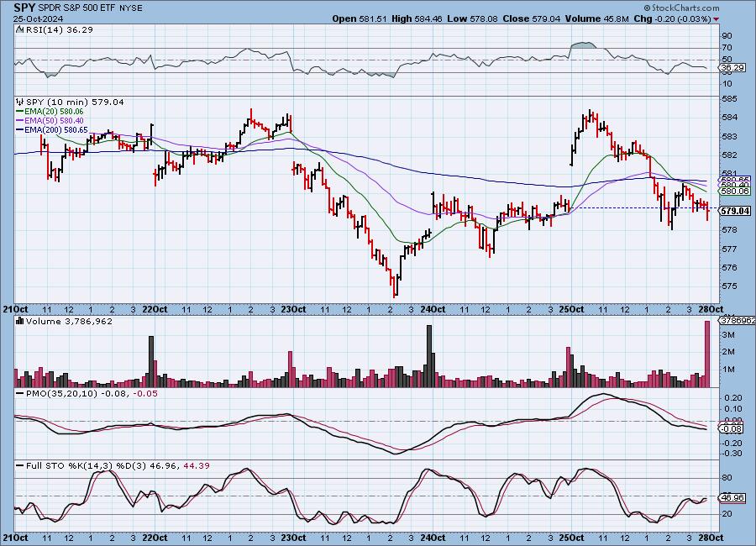Click the purple EMA(50) legend line

[19, 121]
